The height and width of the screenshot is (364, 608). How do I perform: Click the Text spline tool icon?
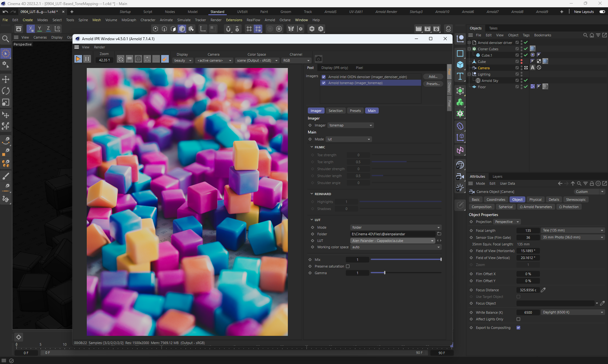460,76
